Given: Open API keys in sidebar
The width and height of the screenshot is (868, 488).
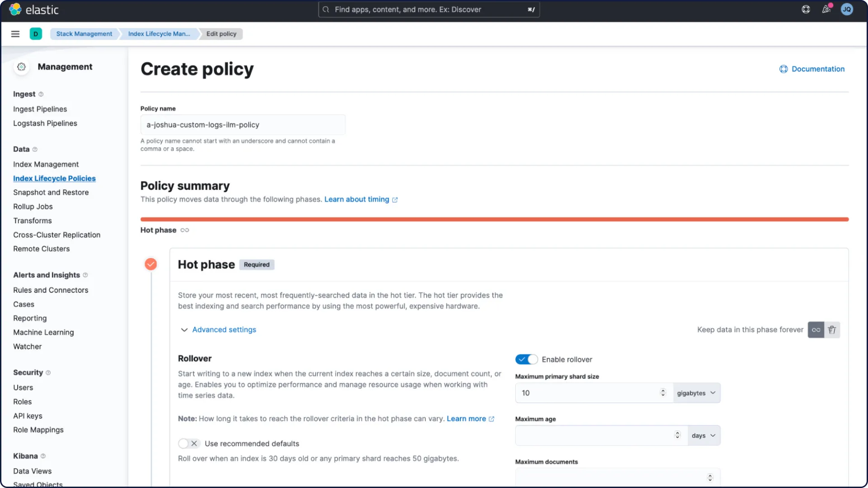Looking at the screenshot, I should pyautogui.click(x=28, y=416).
